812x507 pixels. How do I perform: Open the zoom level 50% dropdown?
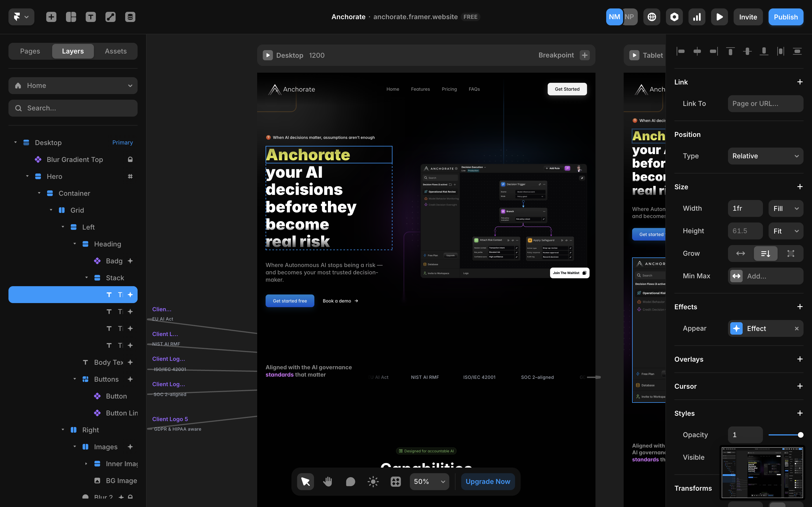[x=429, y=482]
